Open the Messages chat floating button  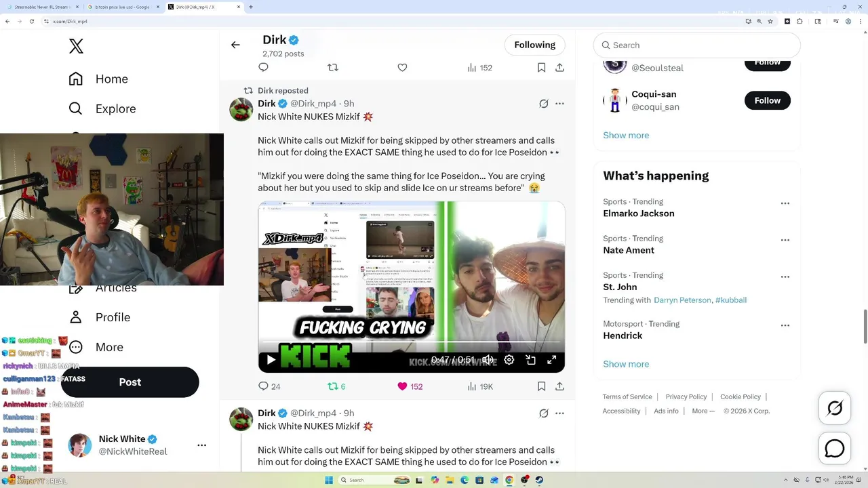(x=835, y=449)
